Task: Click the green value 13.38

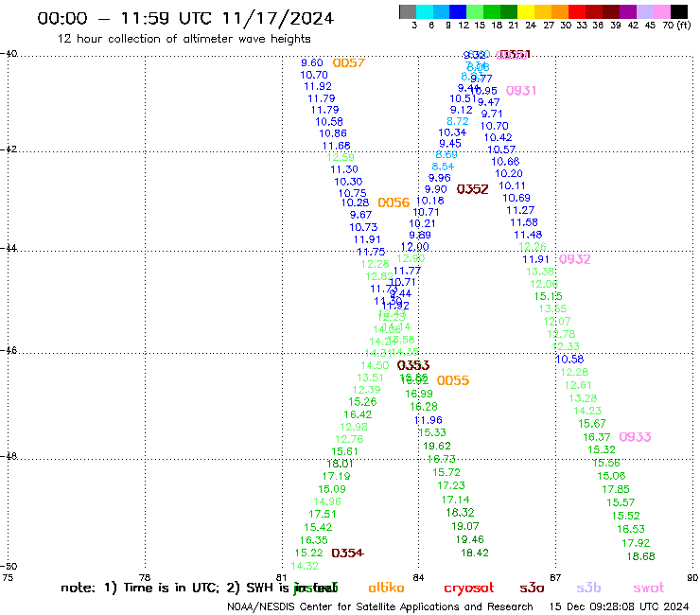Action: pyautogui.click(x=540, y=272)
